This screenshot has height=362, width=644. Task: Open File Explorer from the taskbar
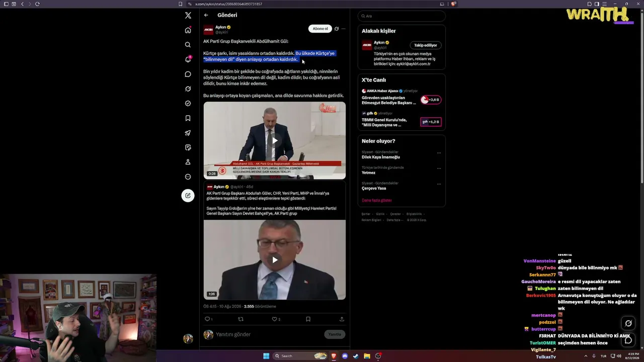(x=367, y=356)
